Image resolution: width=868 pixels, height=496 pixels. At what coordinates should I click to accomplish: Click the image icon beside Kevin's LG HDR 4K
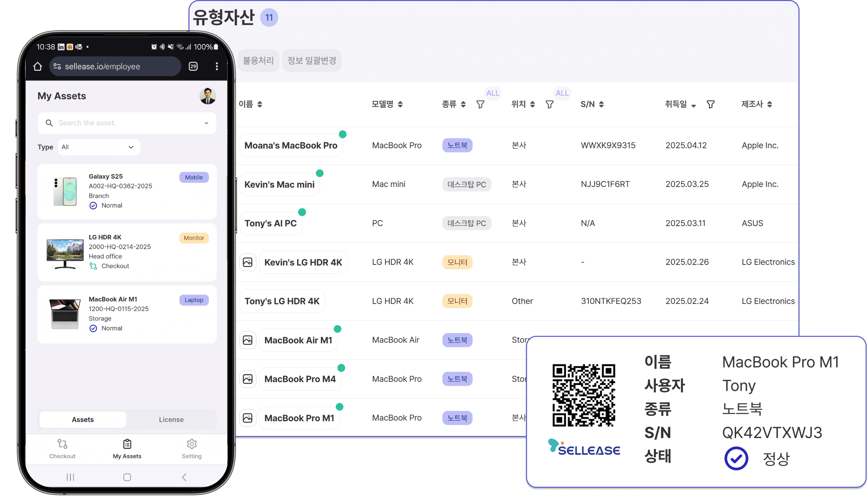[x=248, y=262]
